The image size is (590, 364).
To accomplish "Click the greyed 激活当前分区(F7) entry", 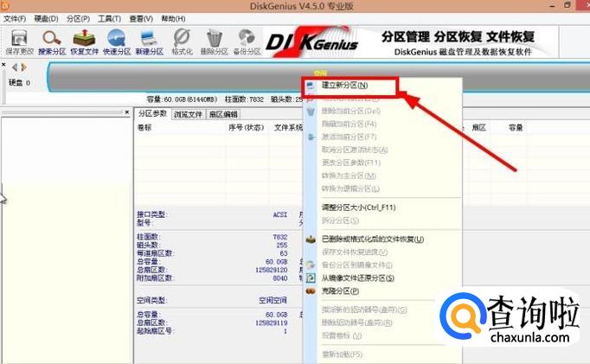I will (x=349, y=137).
